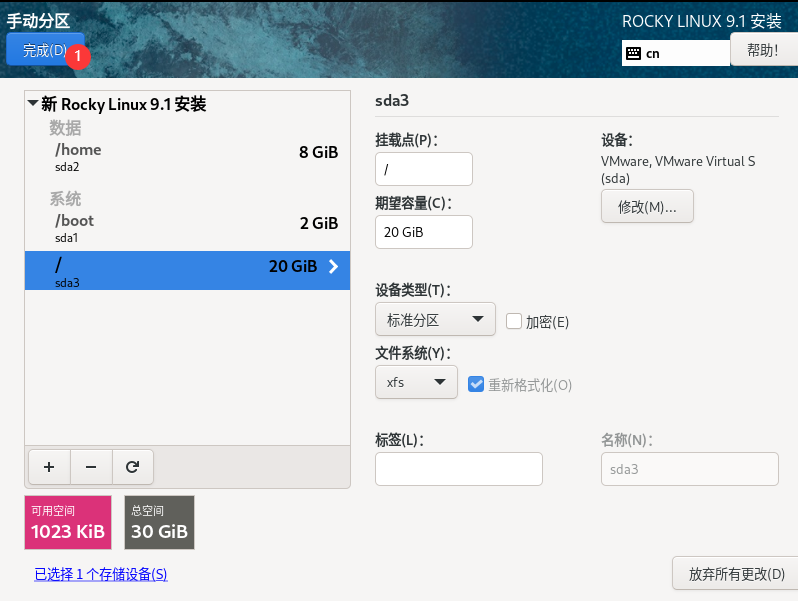Click the 帮助 help button
Screen dimensions: 798x601
763,49
